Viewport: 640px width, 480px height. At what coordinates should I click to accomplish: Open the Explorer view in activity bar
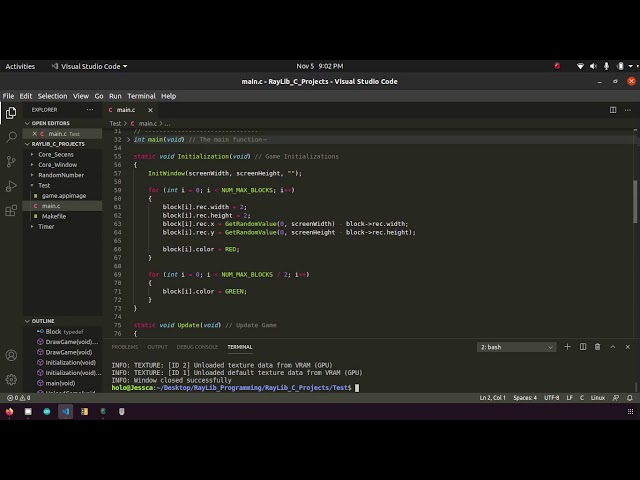pyautogui.click(x=11, y=113)
